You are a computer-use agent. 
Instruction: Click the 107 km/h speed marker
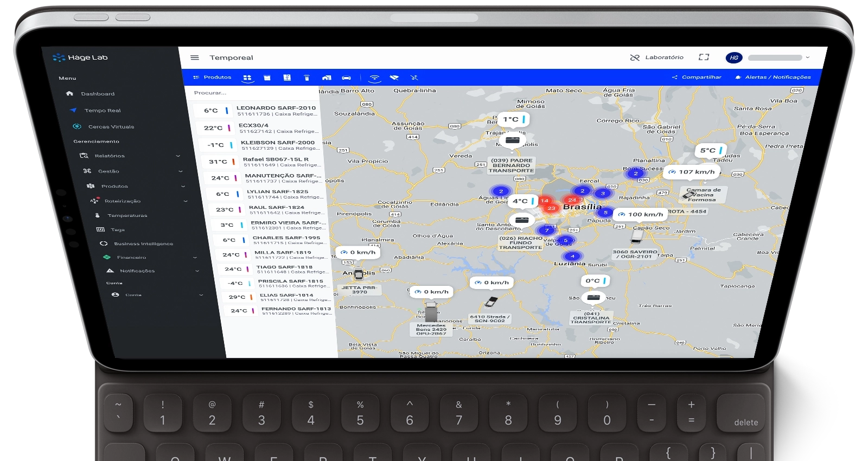(692, 172)
